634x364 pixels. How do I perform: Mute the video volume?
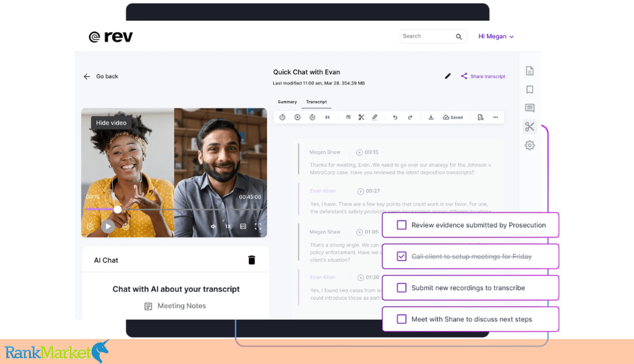pos(213,226)
